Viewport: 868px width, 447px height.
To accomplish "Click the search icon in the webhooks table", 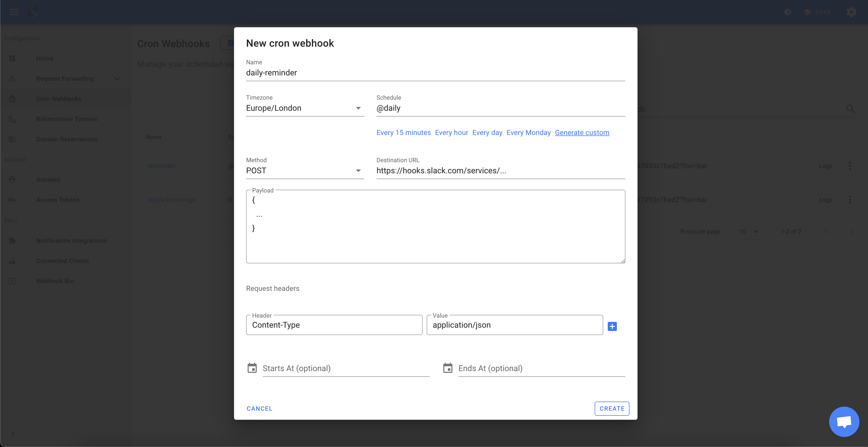I will (851, 108).
